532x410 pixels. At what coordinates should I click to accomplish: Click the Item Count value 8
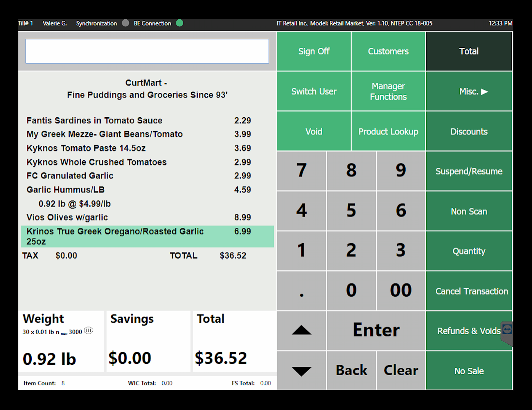(63, 383)
